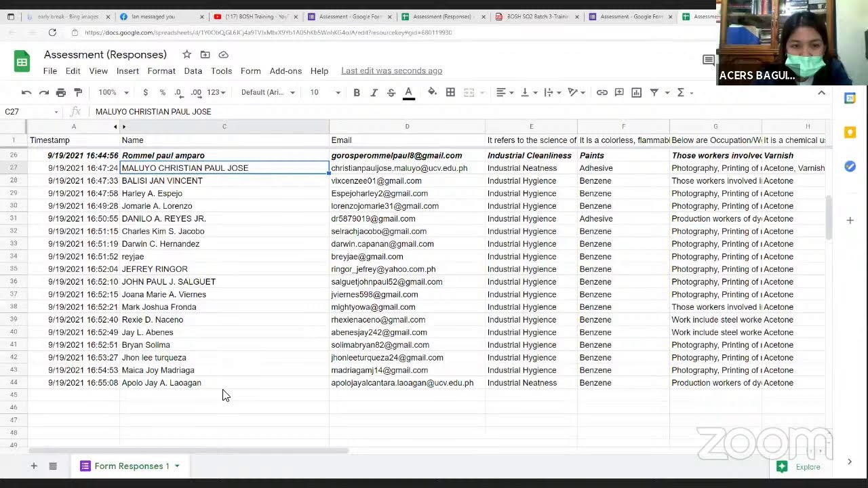
Task: Print the spreadsheet using the printer icon
Action: 61,92
